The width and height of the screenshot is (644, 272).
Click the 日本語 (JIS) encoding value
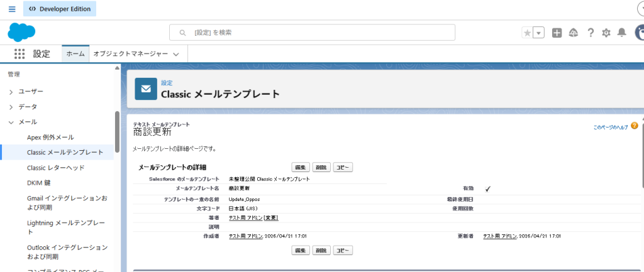click(x=243, y=209)
